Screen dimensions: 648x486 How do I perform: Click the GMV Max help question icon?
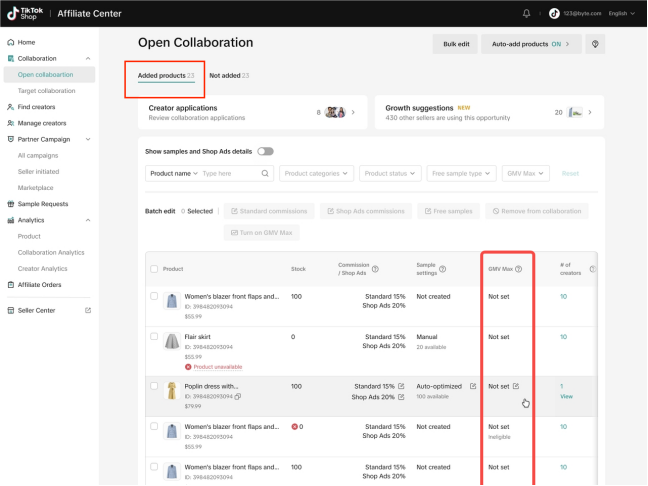(x=518, y=269)
